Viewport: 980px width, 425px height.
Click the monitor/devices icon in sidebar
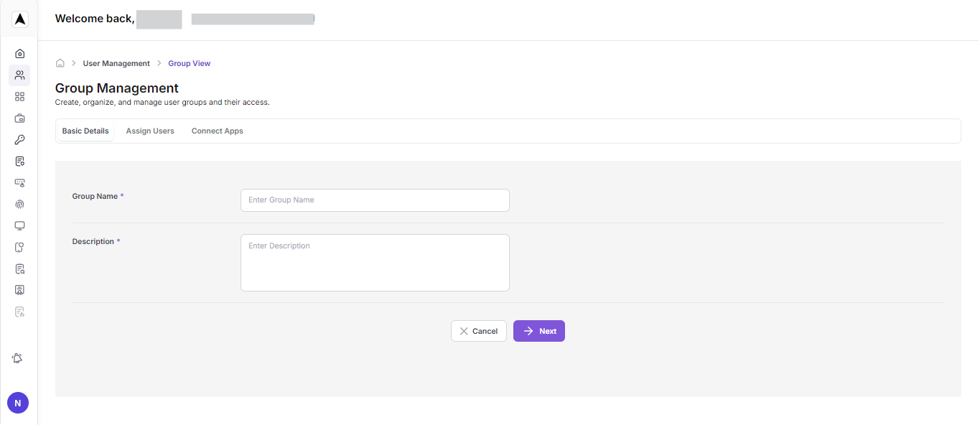tap(19, 225)
